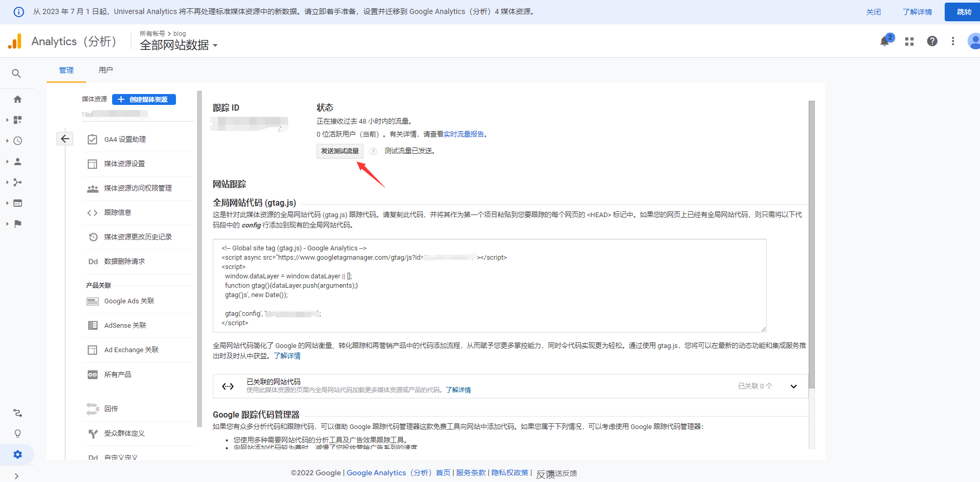
Task: Expand the left sidebar with bottom chevron
Action: tap(17, 476)
